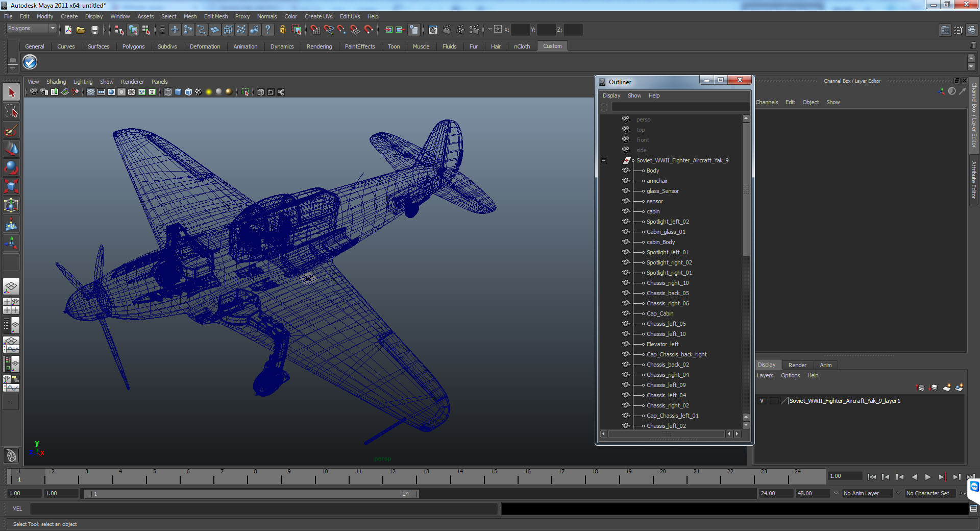This screenshot has height=531, width=980.
Task: Toggle use all lights yellow sphere
Action: (209, 92)
